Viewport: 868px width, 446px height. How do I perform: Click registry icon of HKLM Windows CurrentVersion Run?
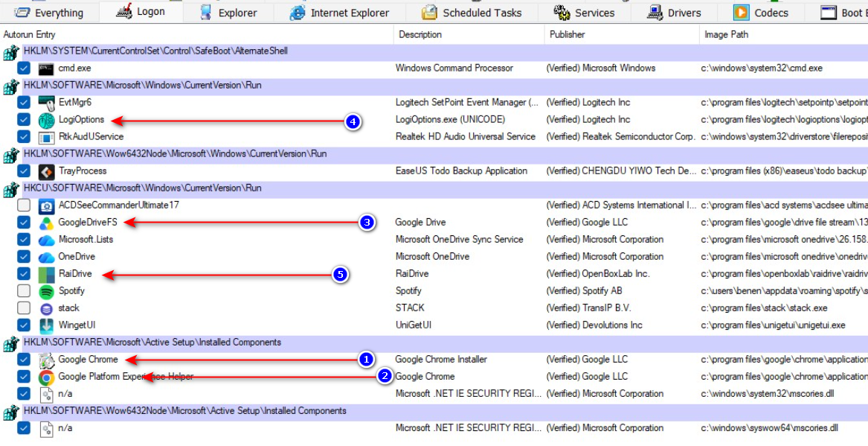[x=11, y=87]
